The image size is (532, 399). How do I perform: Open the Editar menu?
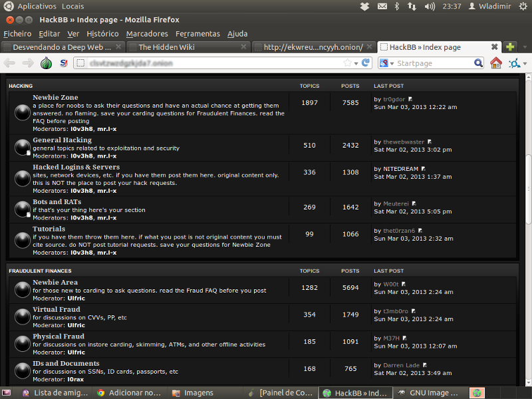tap(49, 34)
